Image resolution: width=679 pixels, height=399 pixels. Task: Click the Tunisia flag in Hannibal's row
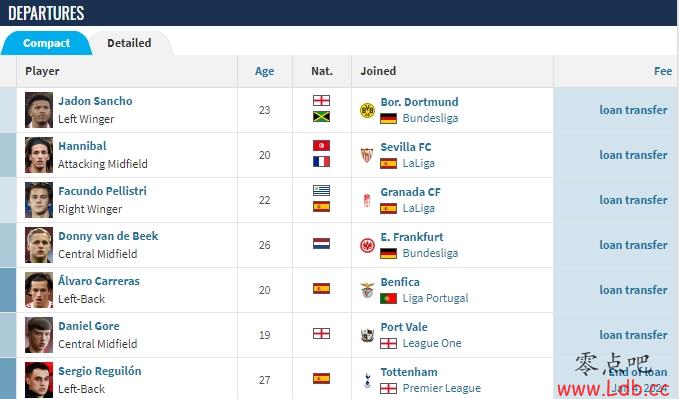[x=321, y=145]
